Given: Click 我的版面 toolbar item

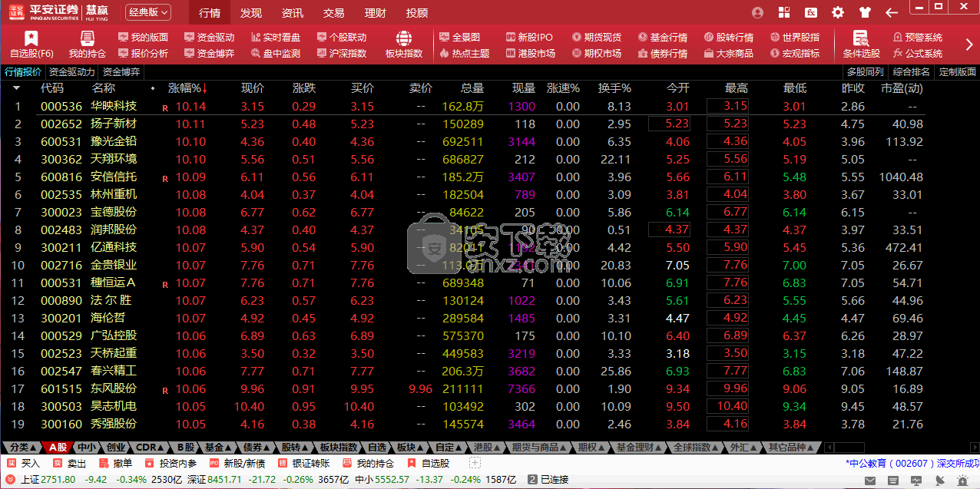Looking at the screenshot, I should click(143, 37).
